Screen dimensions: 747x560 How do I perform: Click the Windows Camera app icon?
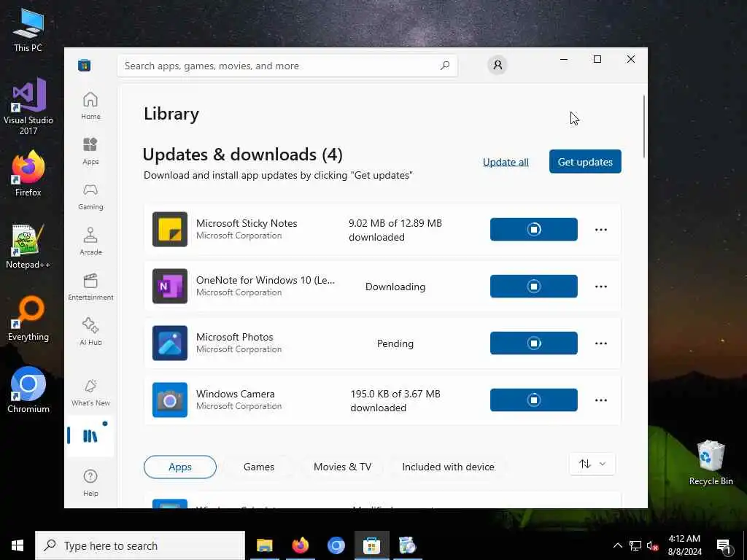tap(169, 400)
